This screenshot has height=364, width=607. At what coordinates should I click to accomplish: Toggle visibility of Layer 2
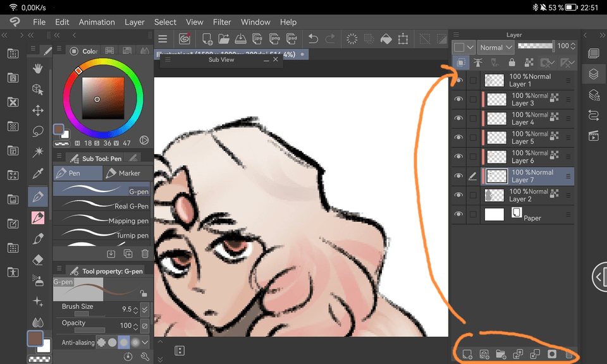(x=459, y=195)
